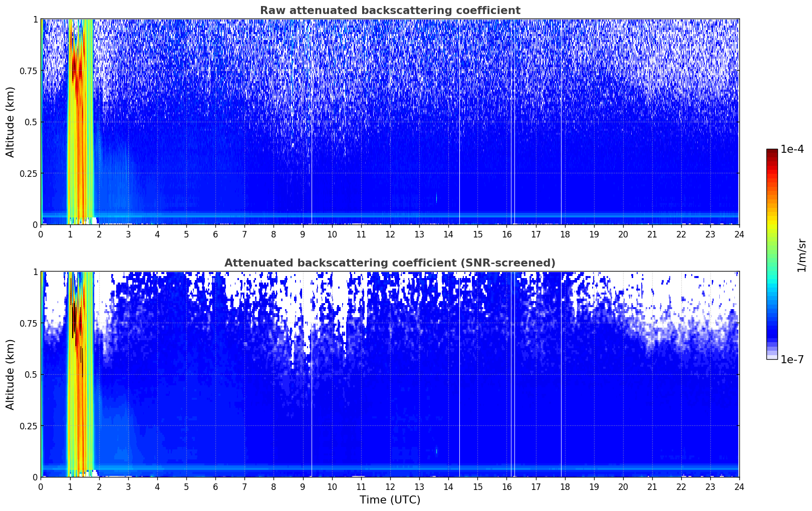Click hour tick "24" under the bottom plot
The height and width of the screenshot is (511, 812).
[739, 487]
